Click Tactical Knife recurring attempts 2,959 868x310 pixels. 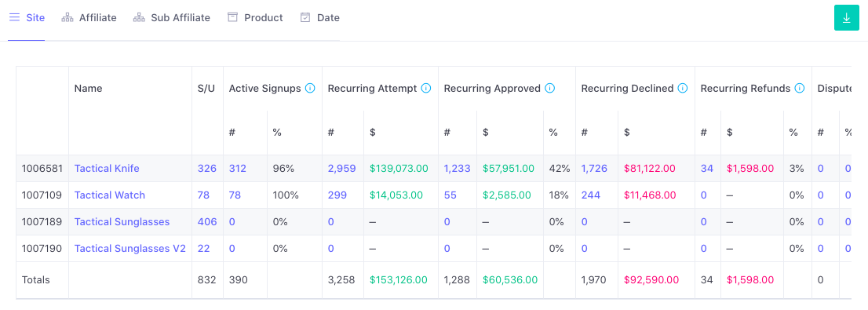coord(342,168)
